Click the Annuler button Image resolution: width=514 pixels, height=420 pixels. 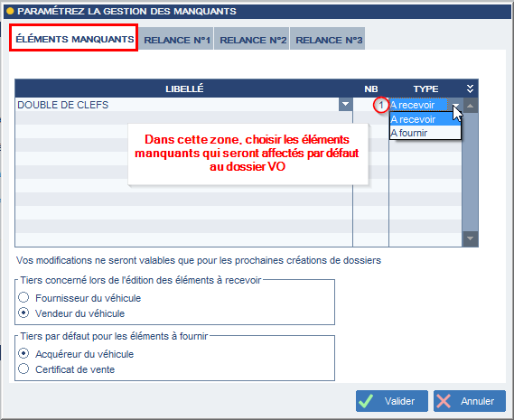click(470, 401)
